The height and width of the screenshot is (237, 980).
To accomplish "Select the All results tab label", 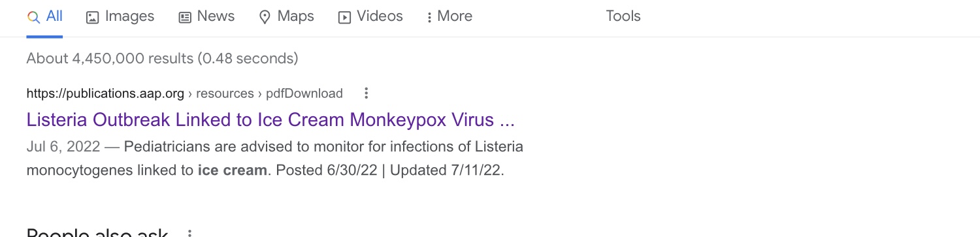I will point(55,16).
